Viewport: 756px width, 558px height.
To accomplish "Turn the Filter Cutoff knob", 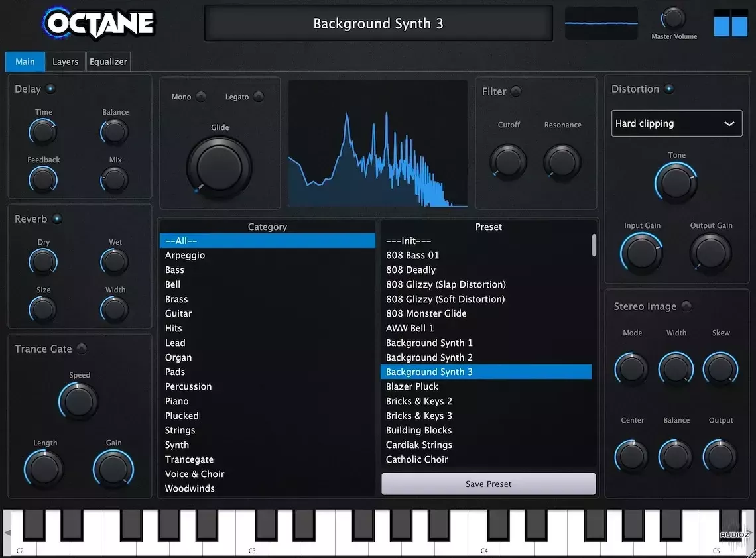I will click(508, 162).
